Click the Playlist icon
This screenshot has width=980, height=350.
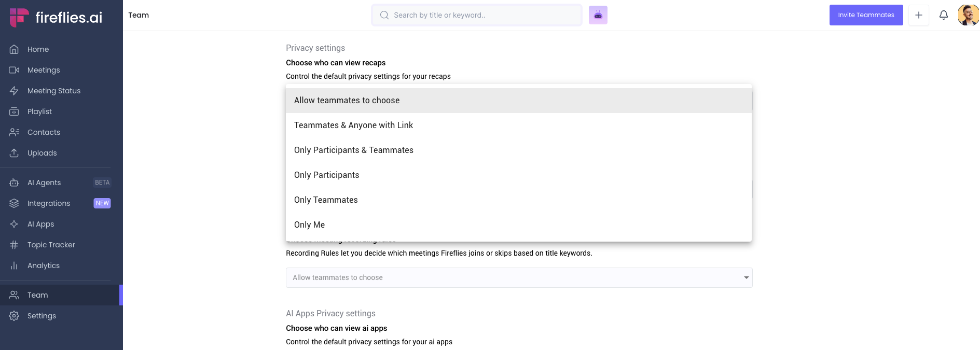[x=14, y=111]
